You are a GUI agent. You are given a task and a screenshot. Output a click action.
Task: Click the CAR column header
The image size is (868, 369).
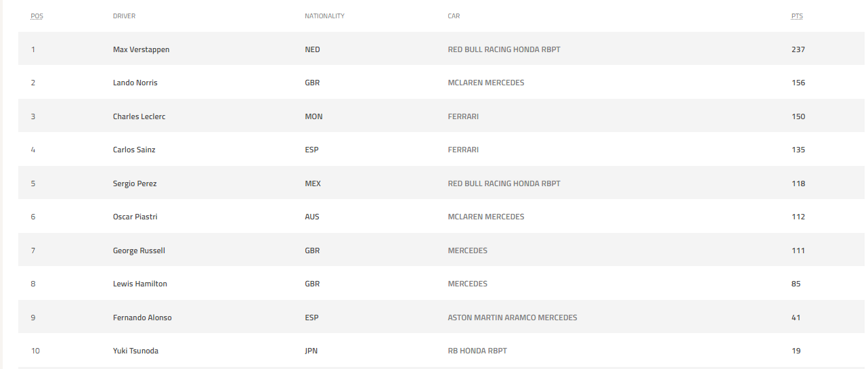click(x=454, y=16)
